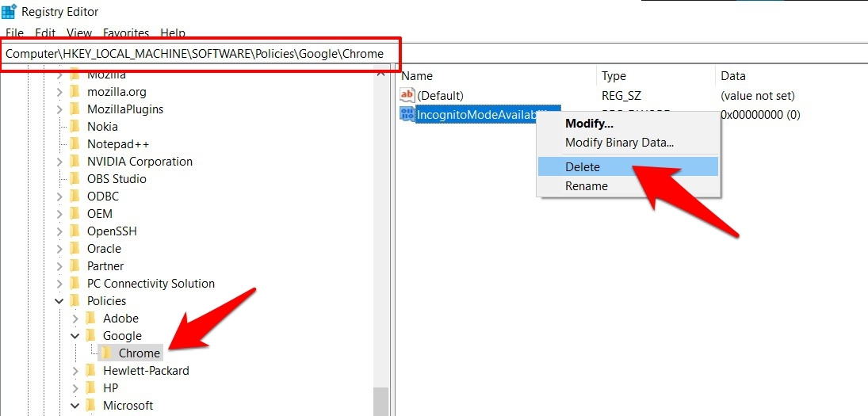This screenshot has height=416, width=868.
Task: Open the File menu
Action: 14,32
